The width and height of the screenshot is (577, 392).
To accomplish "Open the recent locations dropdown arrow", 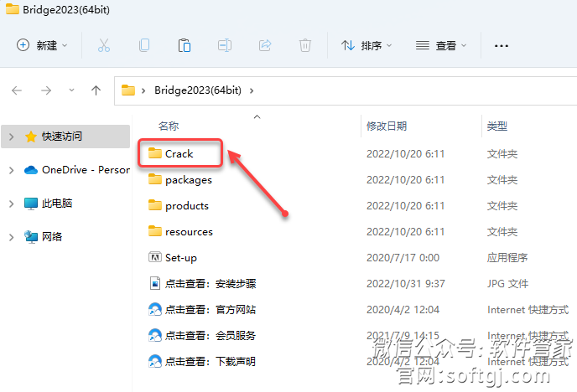I will pos(72,90).
